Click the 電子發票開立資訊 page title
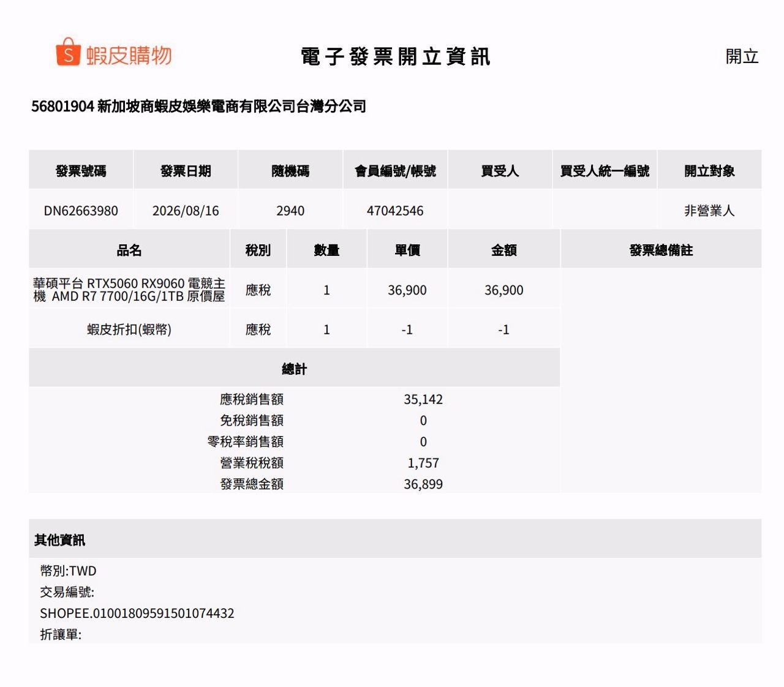Screen dimensions: 784x687 point(395,56)
